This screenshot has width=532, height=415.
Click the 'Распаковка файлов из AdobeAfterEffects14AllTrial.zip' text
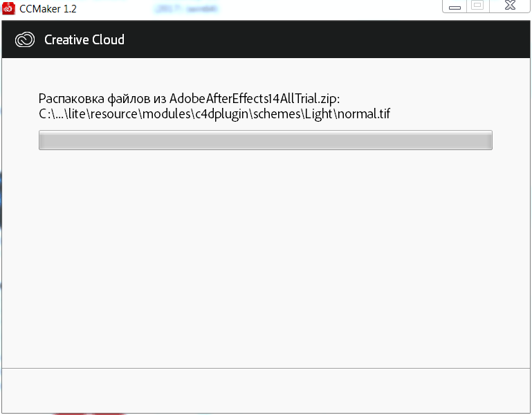pos(189,99)
